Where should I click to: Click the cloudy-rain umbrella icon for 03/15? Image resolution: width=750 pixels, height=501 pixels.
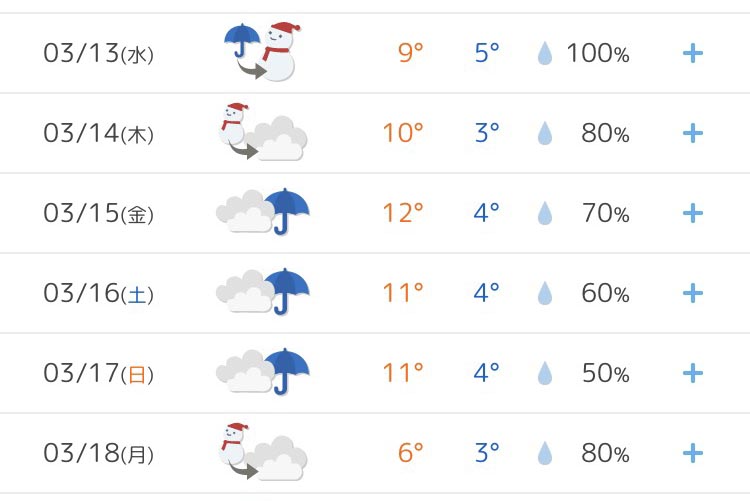(x=263, y=212)
